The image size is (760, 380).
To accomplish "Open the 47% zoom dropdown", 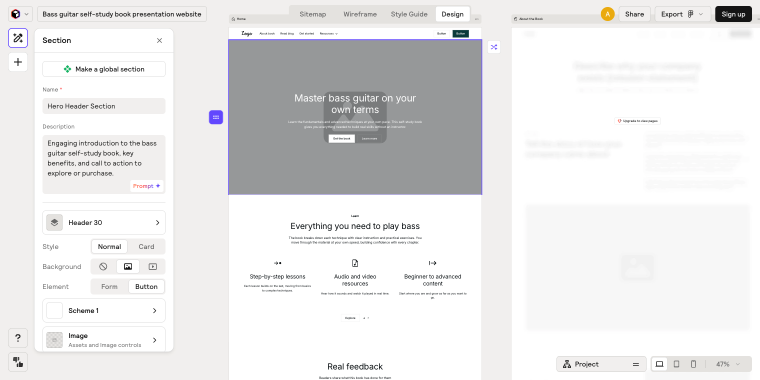I will (728, 364).
